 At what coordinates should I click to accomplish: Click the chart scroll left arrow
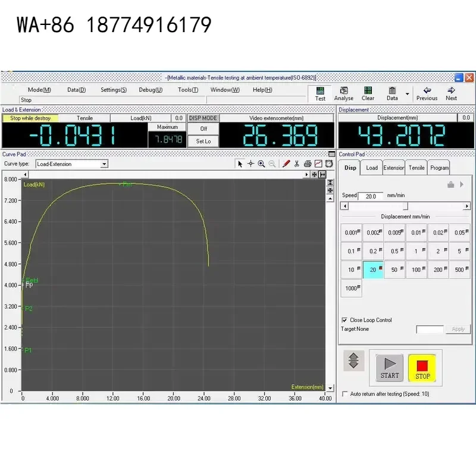click(x=26, y=174)
